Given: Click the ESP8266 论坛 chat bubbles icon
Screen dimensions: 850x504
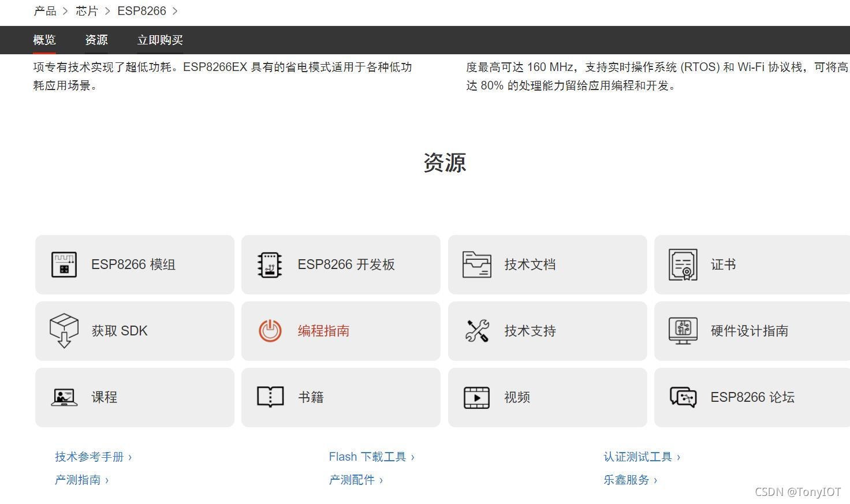Looking at the screenshot, I should 683,397.
